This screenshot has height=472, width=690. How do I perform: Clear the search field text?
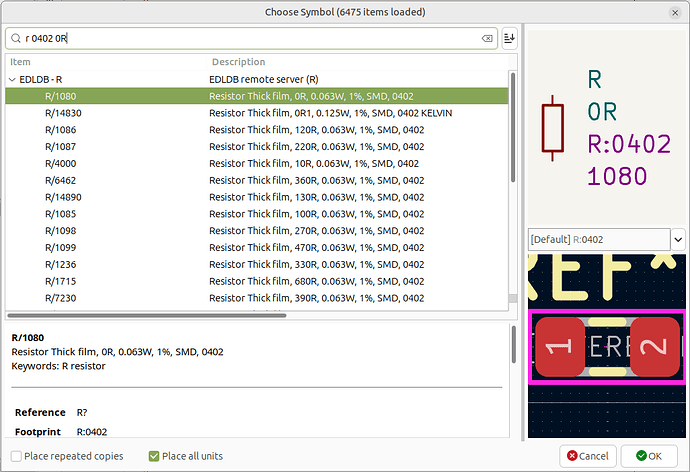click(x=487, y=39)
